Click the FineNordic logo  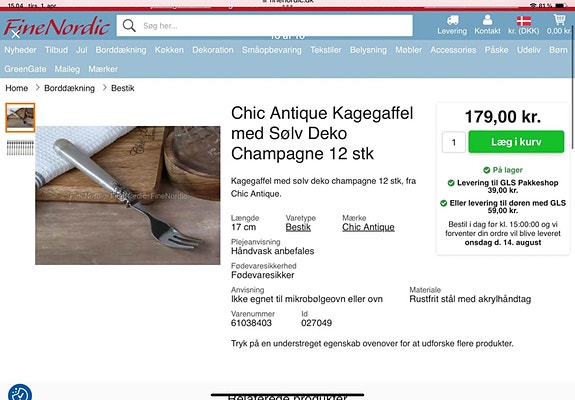tap(57, 26)
